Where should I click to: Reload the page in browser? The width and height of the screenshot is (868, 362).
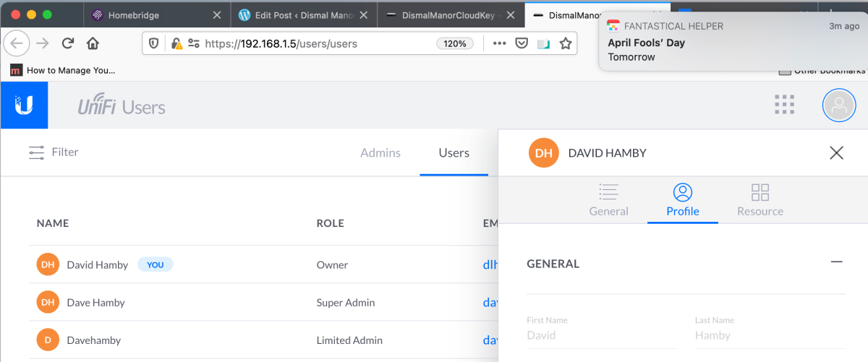click(68, 43)
